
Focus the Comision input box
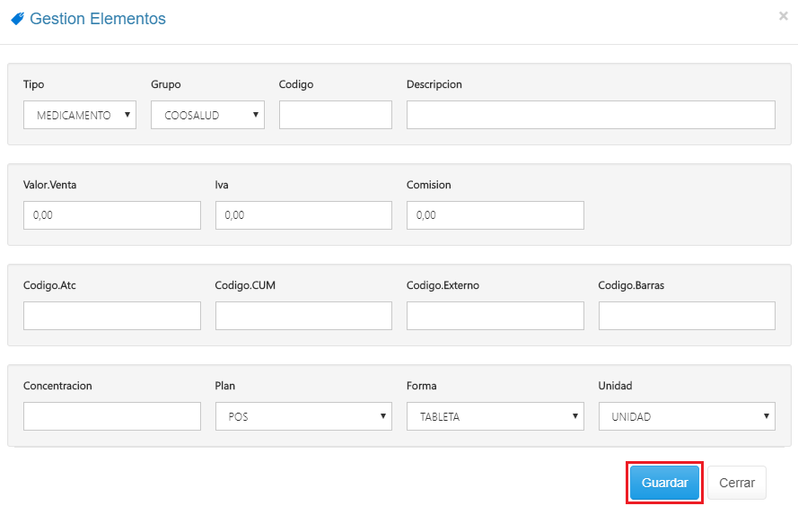[495, 215]
